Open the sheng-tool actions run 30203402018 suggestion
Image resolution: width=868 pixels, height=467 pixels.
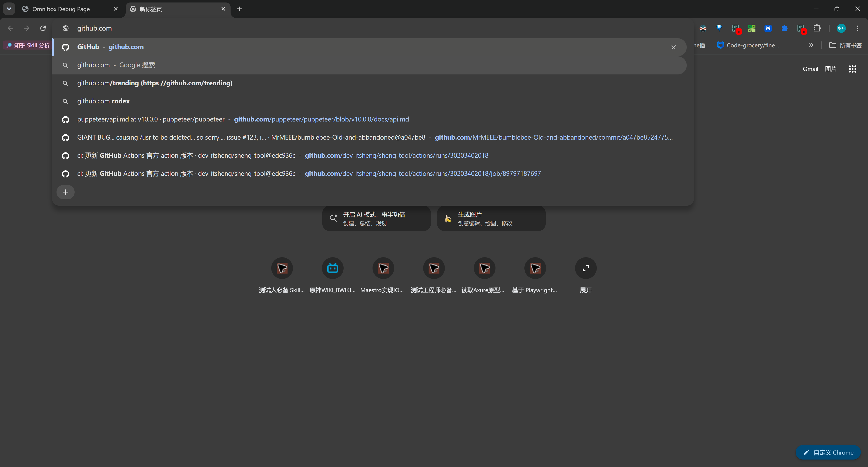coord(369,155)
